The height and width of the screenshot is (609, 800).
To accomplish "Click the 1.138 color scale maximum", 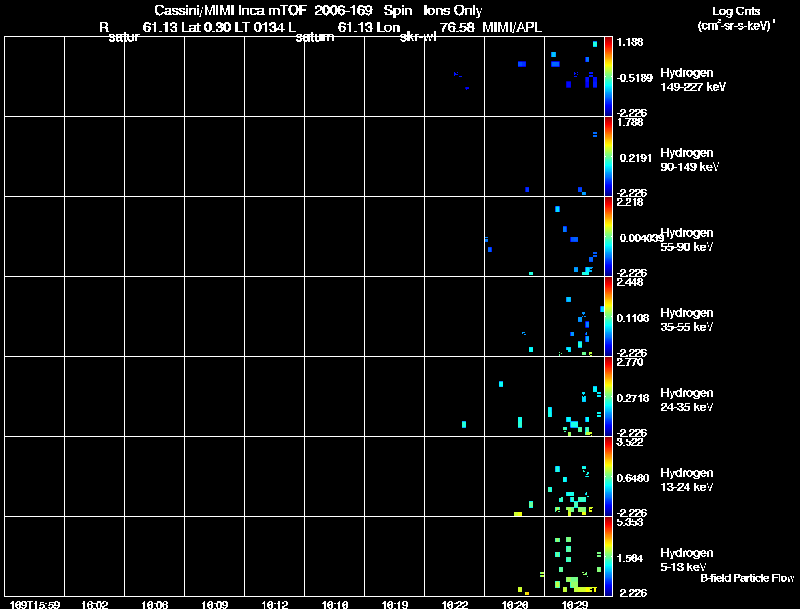I will pyautogui.click(x=630, y=42).
